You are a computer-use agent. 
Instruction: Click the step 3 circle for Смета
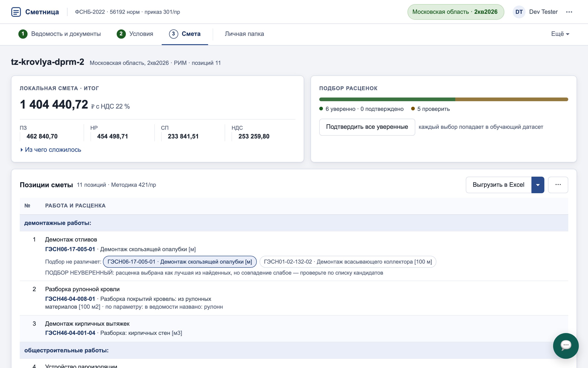pos(173,34)
